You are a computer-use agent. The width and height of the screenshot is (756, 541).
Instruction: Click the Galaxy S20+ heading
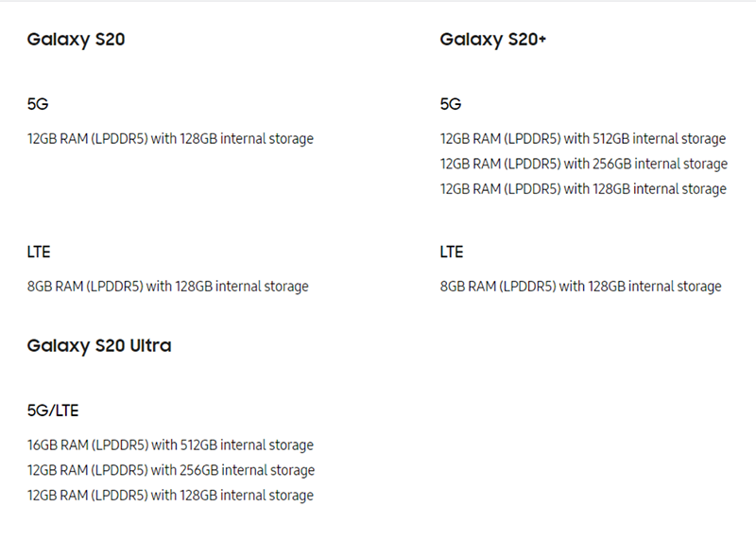tap(492, 40)
